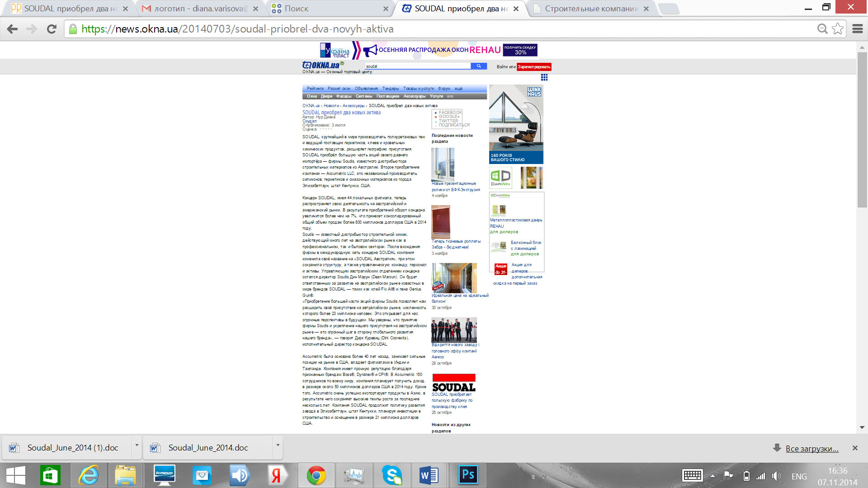Open Action Center flag in the tray

tap(728, 476)
